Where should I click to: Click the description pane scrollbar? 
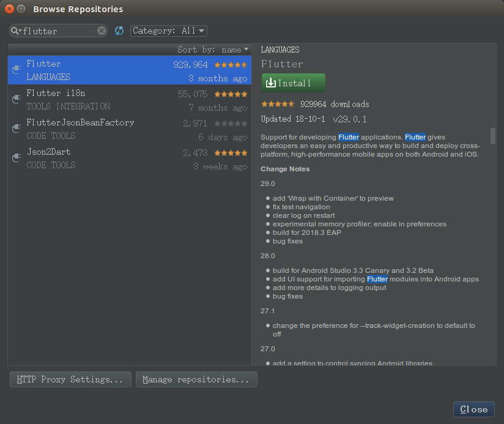click(492, 135)
